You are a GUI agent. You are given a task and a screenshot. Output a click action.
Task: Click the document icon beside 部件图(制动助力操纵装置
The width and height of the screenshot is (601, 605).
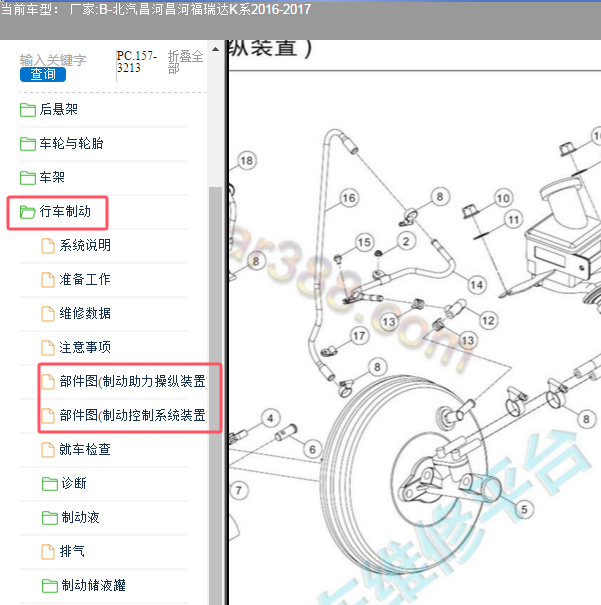pyautogui.click(x=48, y=382)
